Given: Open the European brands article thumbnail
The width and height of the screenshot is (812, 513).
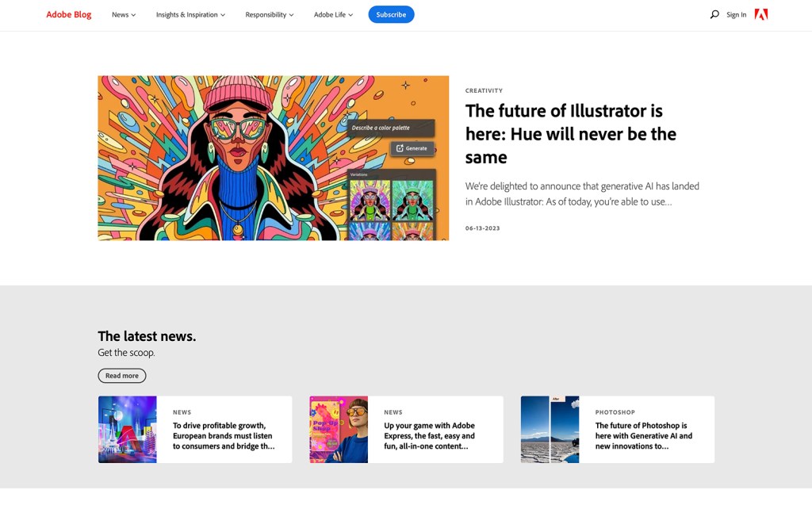Looking at the screenshot, I should [128, 430].
